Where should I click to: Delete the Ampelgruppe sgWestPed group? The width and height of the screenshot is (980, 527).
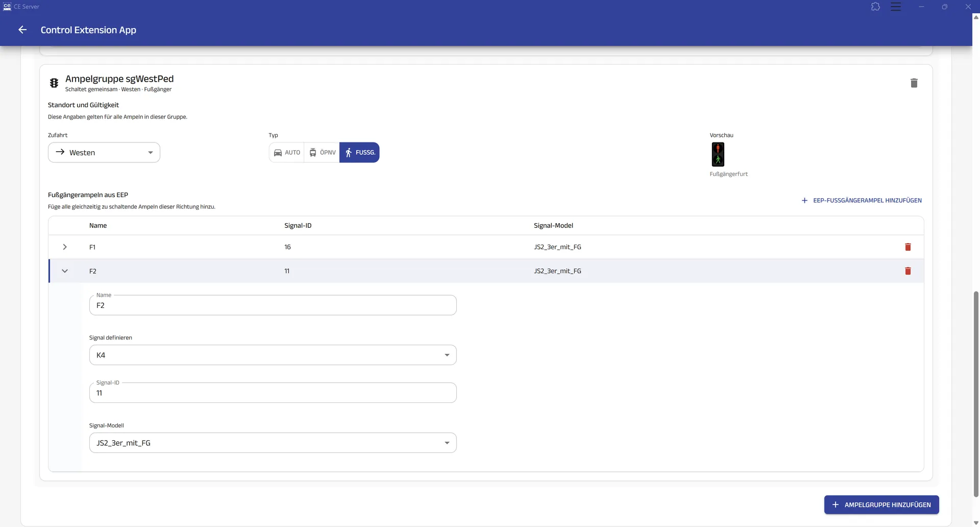tap(914, 83)
